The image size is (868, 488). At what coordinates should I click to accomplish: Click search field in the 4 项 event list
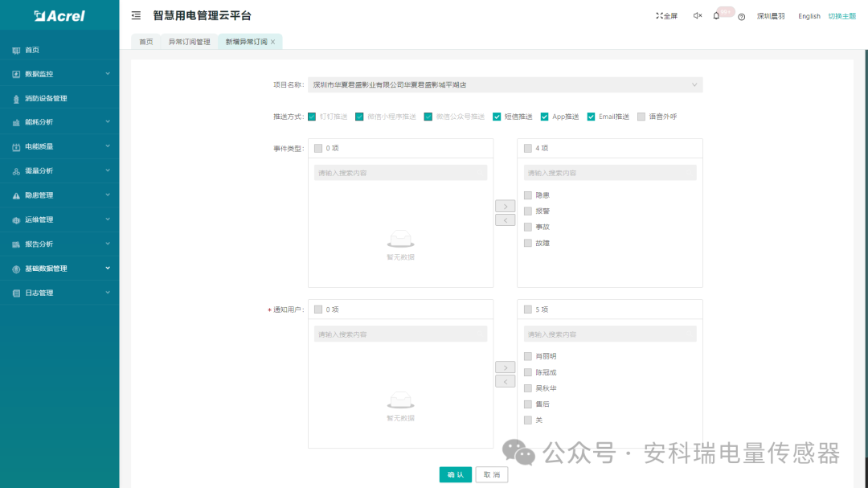[610, 173]
